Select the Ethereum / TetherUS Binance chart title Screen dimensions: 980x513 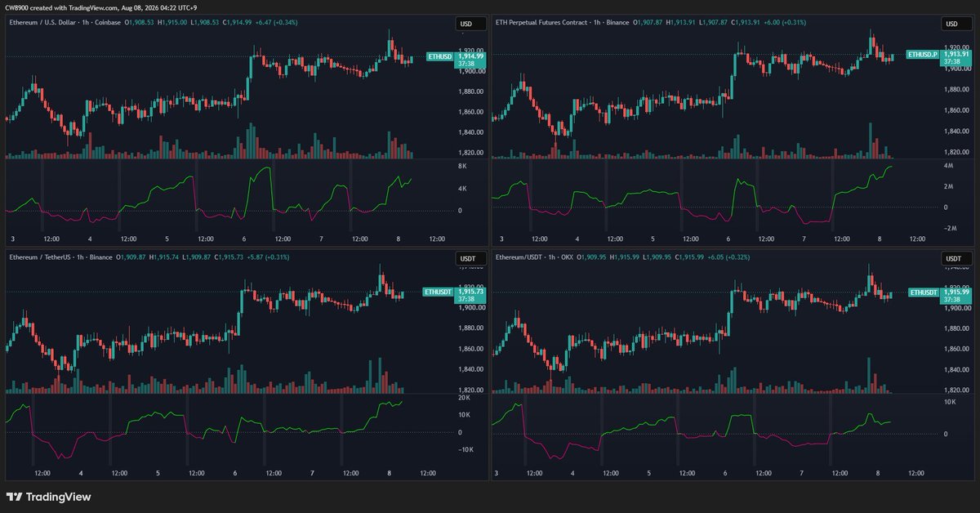coord(61,256)
